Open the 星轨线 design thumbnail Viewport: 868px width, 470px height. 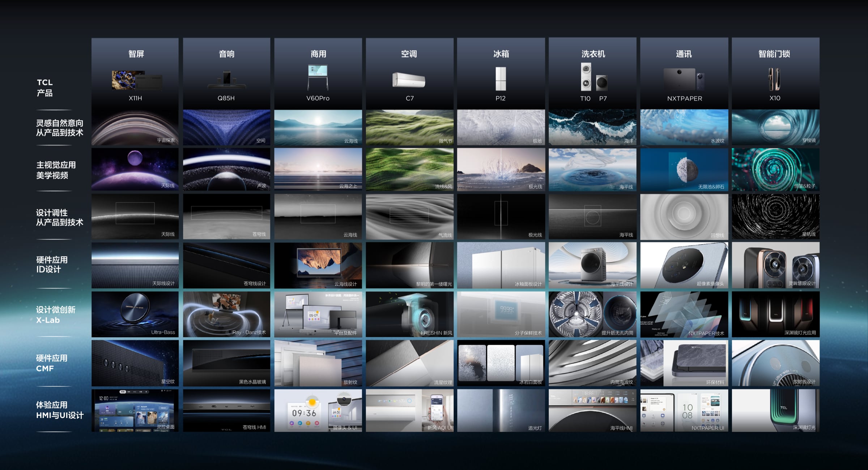coord(775,217)
